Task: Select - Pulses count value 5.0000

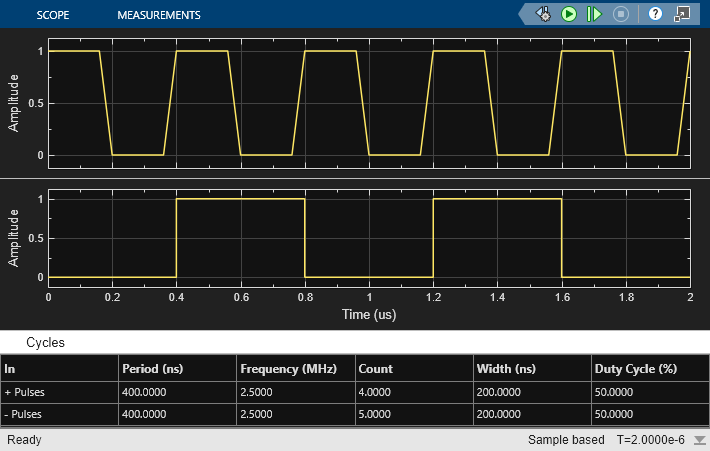Action: click(374, 414)
